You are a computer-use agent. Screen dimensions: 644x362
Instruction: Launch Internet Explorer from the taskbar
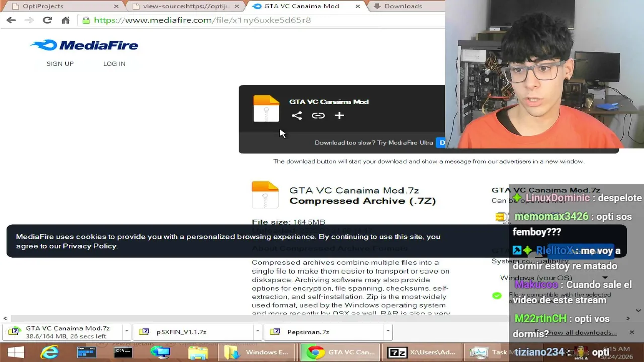click(49, 352)
